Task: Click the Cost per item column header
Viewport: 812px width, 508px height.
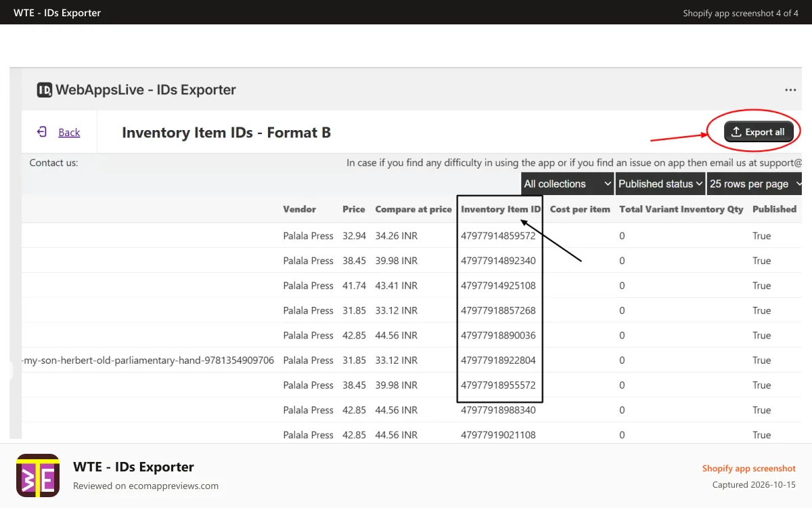Action: pyautogui.click(x=580, y=209)
